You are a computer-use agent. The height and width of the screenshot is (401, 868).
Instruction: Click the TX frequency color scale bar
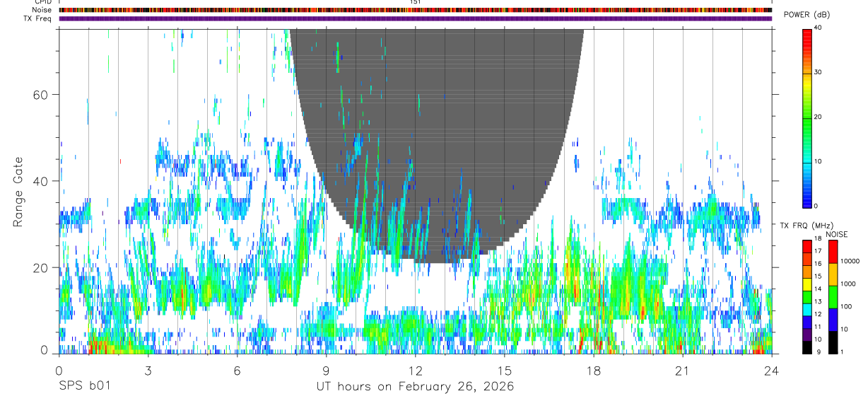pyautogui.click(x=807, y=296)
